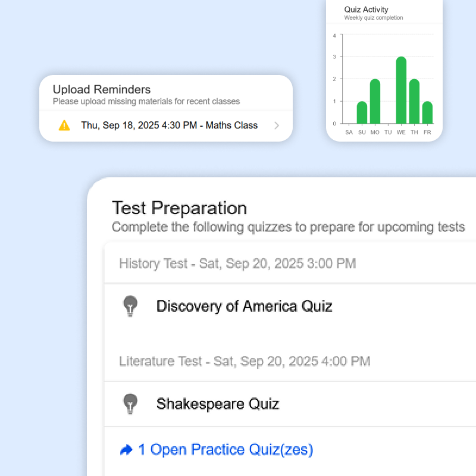
Task: Open the 1 Open Practice Quiz(zes) link
Action: (x=226, y=449)
